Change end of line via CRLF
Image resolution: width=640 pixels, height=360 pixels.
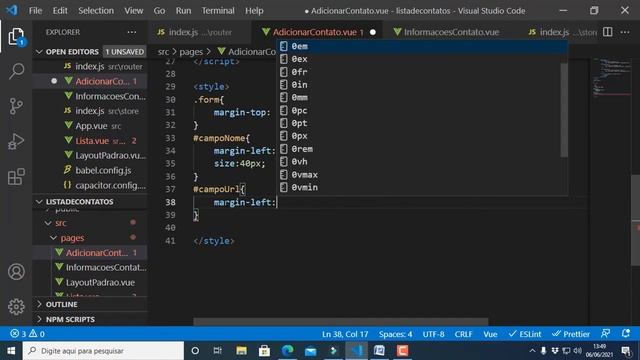[x=463, y=334]
